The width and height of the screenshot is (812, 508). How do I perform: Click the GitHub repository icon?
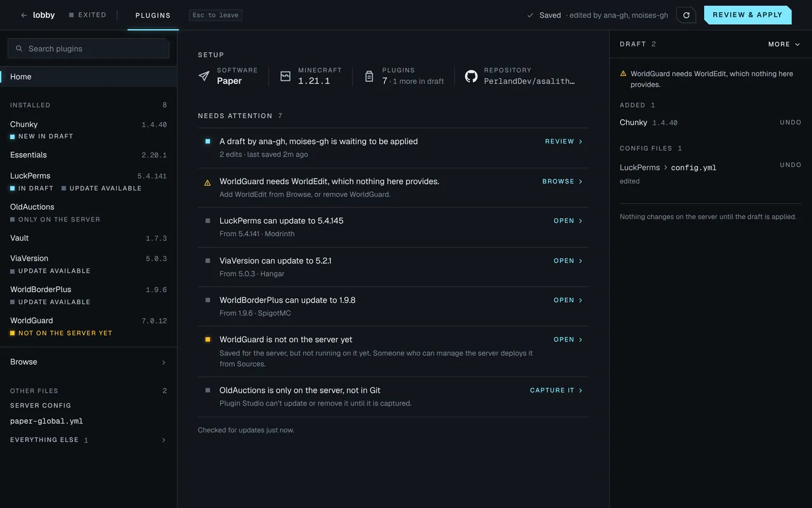click(x=471, y=76)
